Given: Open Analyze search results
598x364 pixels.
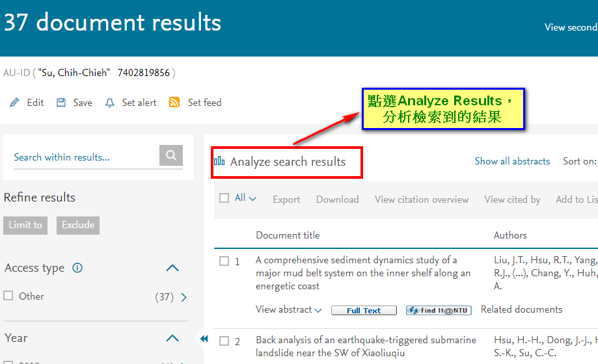Looking at the screenshot, I should pos(288,162).
